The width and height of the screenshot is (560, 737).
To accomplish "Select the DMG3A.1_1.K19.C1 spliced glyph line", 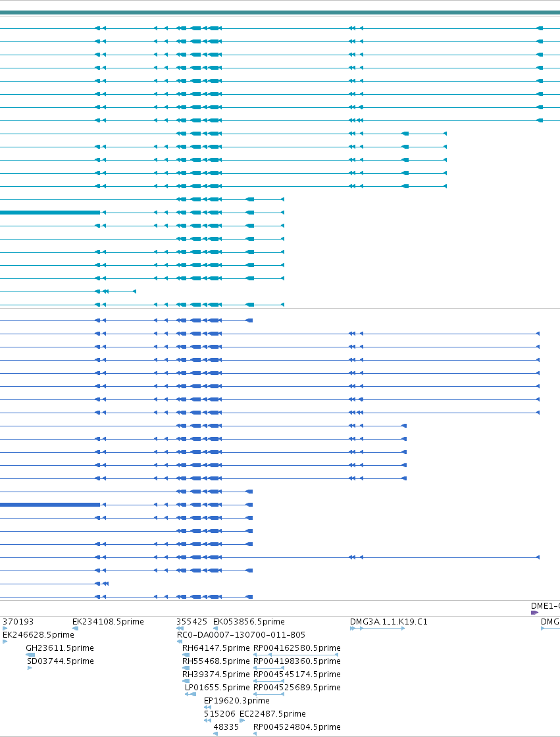I will 378,628.
